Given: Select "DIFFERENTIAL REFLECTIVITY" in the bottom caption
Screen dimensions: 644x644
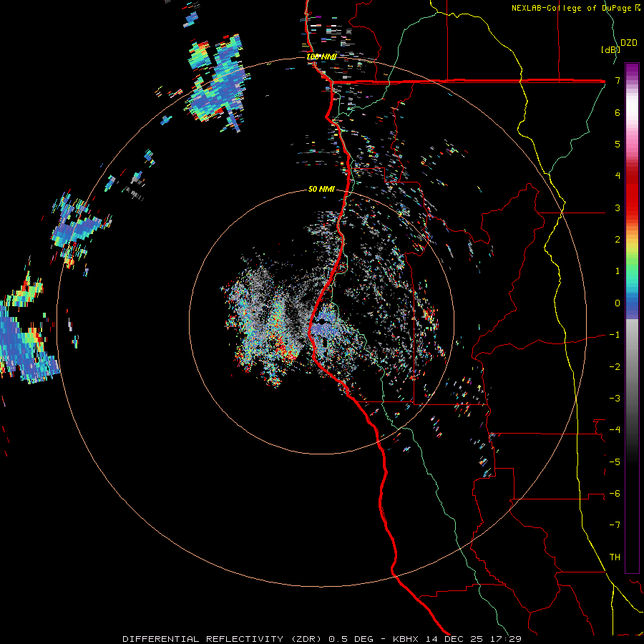Looking at the screenshot, I should click(x=203, y=639).
